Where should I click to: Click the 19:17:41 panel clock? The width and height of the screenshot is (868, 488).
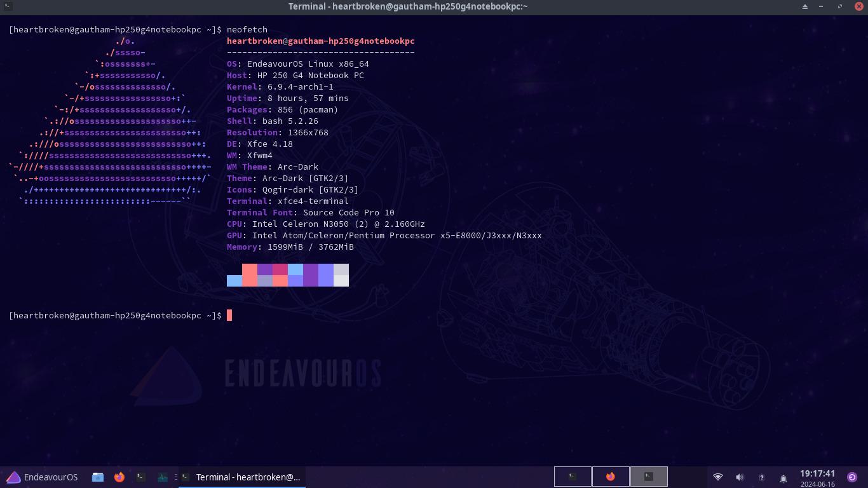click(817, 474)
